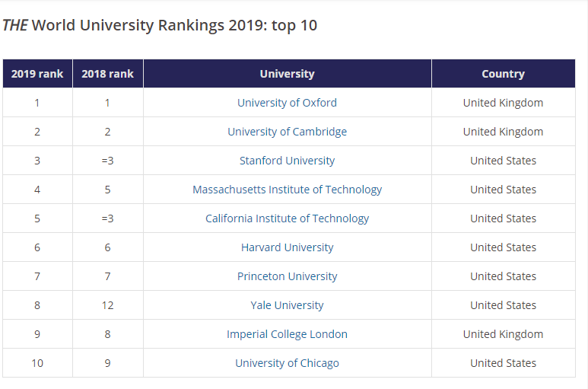Click the Country column header

[x=503, y=74]
